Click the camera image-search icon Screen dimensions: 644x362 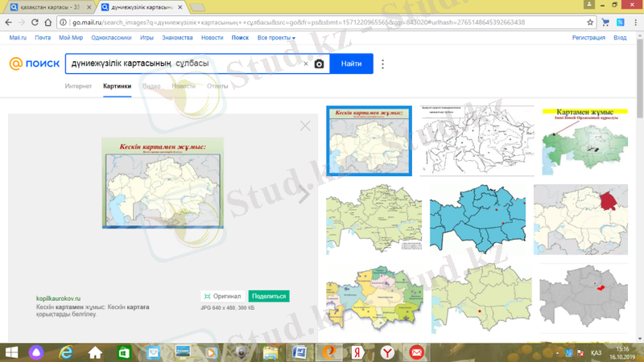click(x=320, y=64)
